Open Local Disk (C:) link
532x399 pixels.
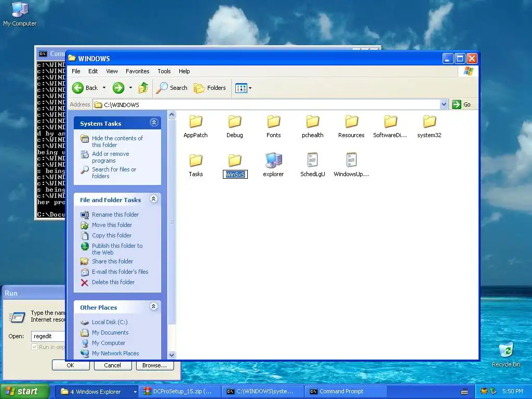pyautogui.click(x=110, y=322)
